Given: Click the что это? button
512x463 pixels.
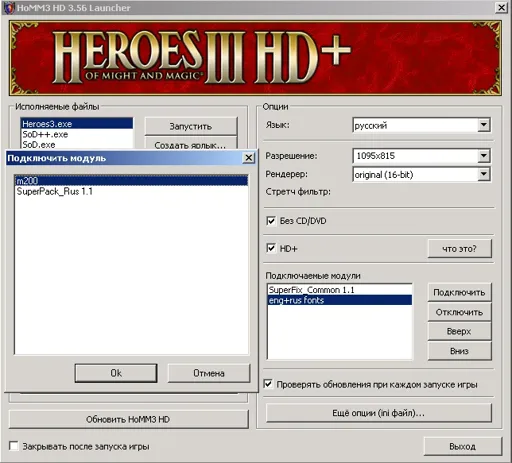Looking at the screenshot, I should pyautogui.click(x=459, y=249).
